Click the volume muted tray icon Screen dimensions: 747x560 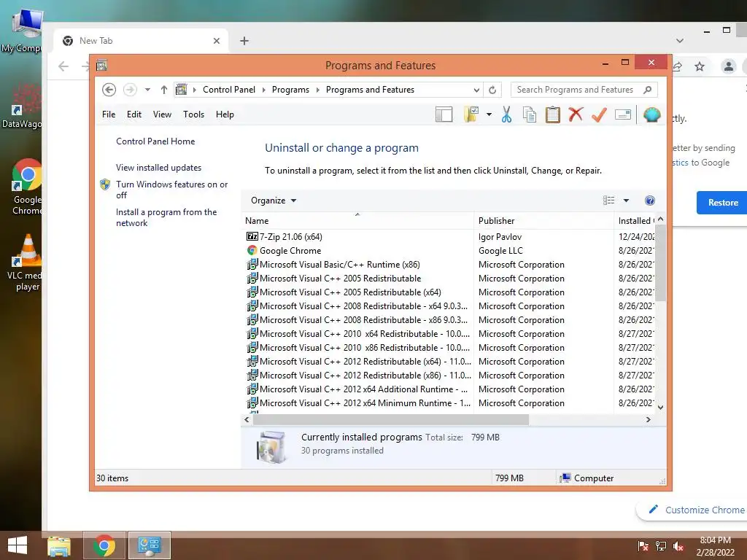[678, 546]
